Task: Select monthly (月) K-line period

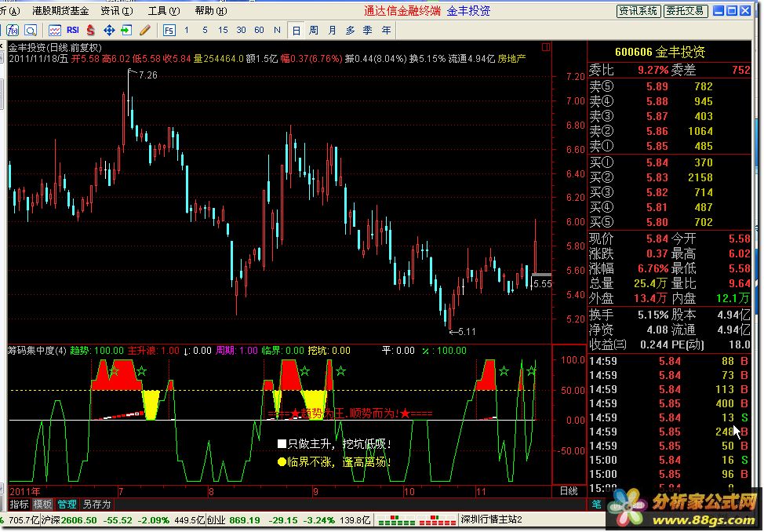Action: 332,31
